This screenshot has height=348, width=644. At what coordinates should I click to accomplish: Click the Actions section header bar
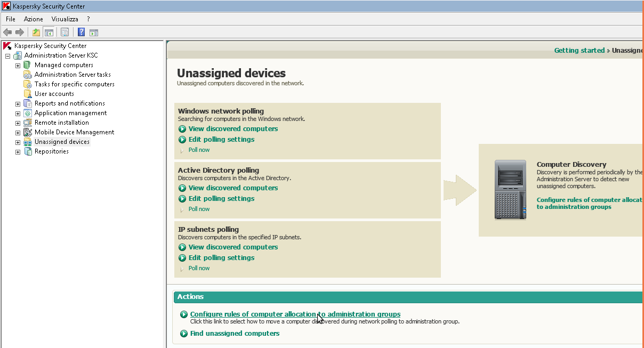click(x=408, y=297)
